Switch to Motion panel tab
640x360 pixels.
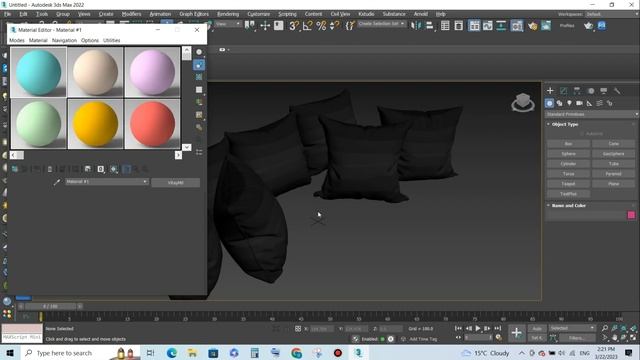pos(590,91)
